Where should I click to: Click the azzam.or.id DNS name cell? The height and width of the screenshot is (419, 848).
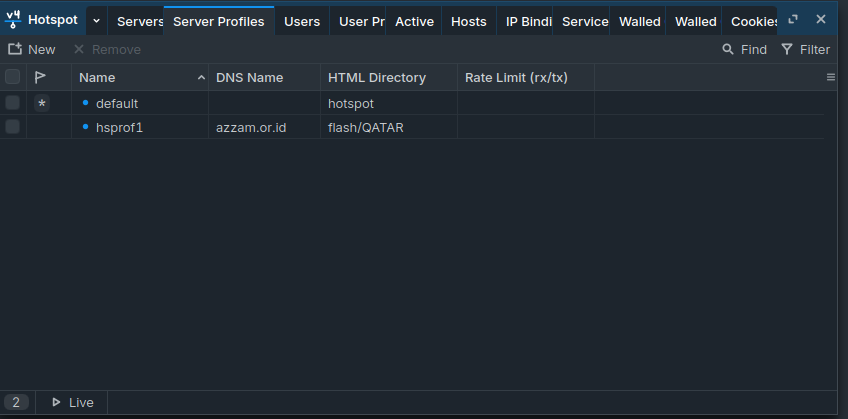(x=264, y=128)
